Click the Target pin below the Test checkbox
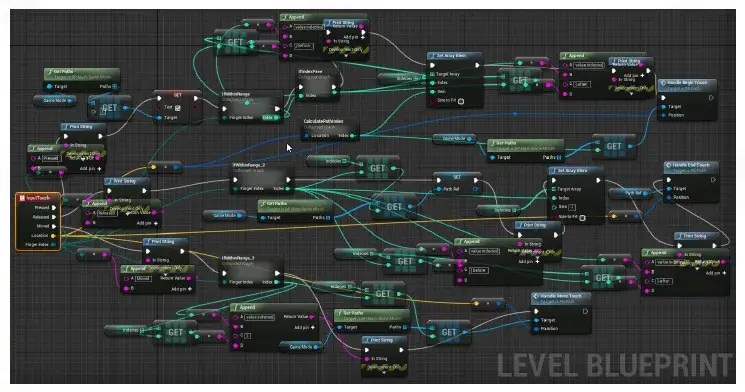745x392 pixels. 160,117
